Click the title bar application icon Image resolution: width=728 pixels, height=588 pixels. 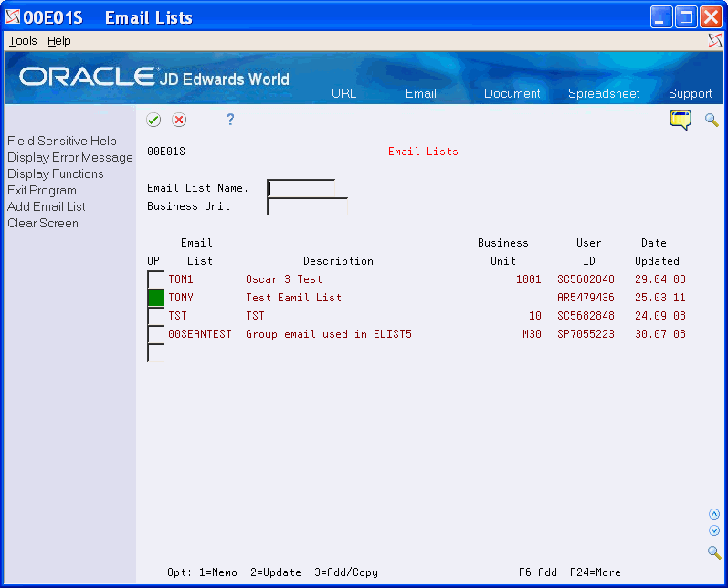pos(13,17)
